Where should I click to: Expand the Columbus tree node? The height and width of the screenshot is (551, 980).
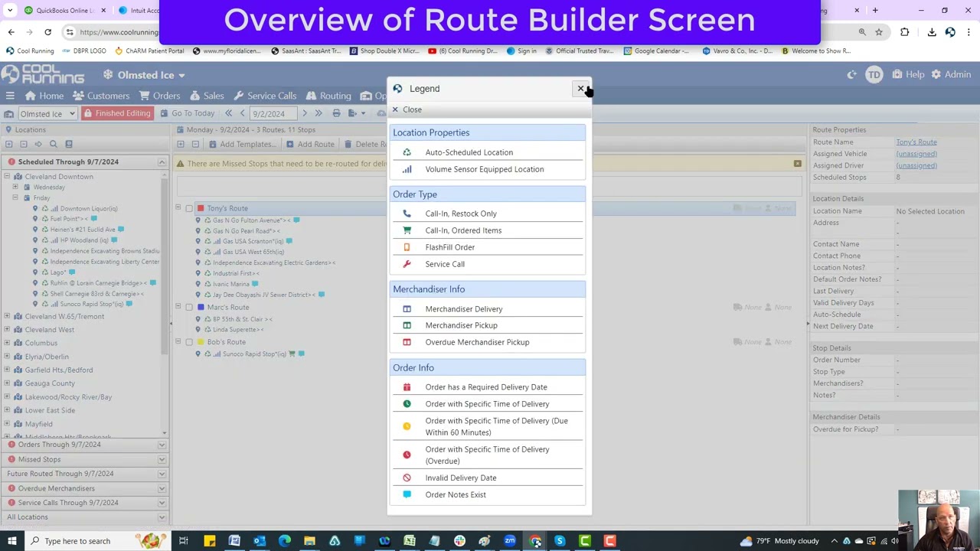(7, 343)
